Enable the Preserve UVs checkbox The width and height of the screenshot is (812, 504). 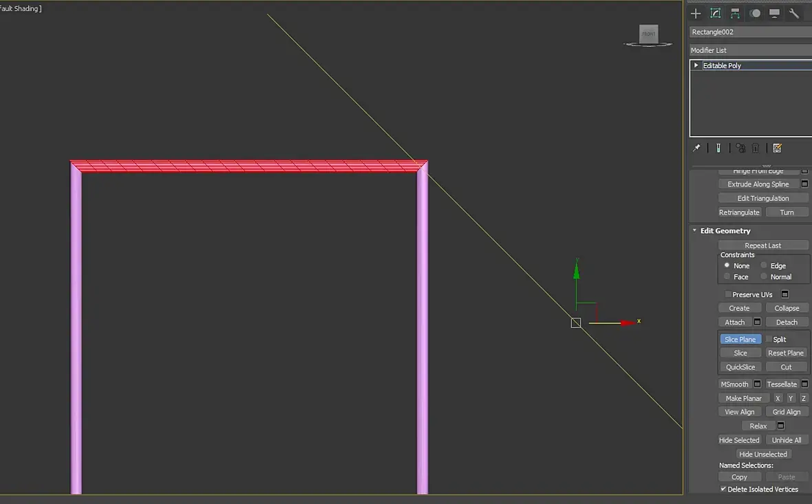click(x=728, y=294)
